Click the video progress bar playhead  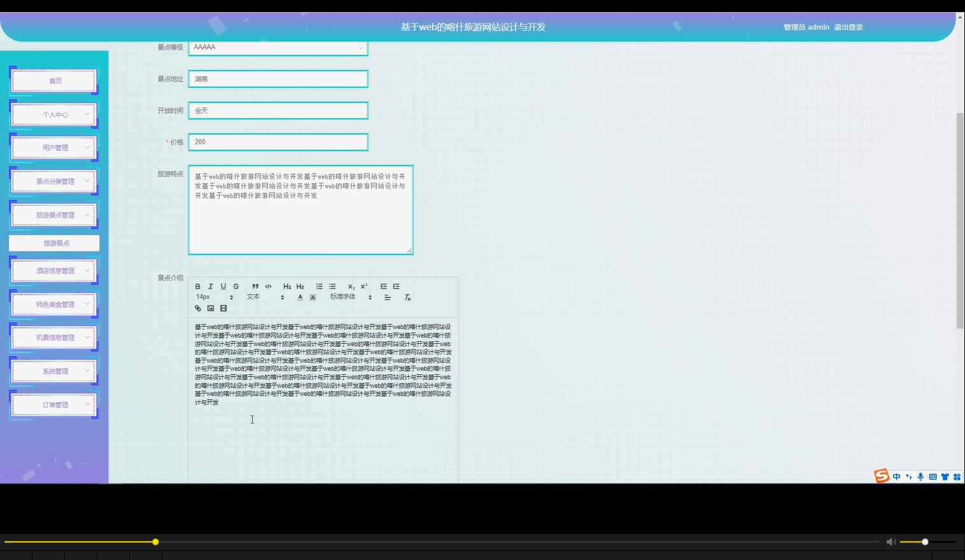point(155,542)
